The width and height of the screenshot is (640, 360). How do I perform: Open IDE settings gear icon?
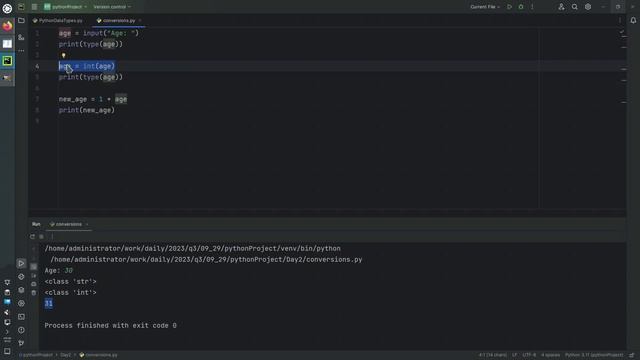pos(588,7)
